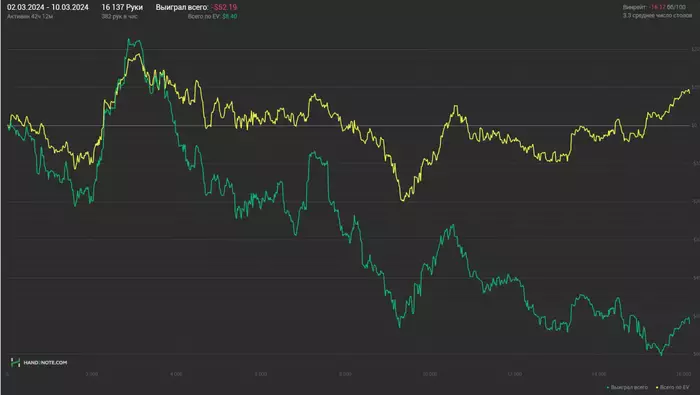Toggle the 'Выиграл всего' legend entry
This screenshot has height=395, width=700.
[x=627, y=387]
